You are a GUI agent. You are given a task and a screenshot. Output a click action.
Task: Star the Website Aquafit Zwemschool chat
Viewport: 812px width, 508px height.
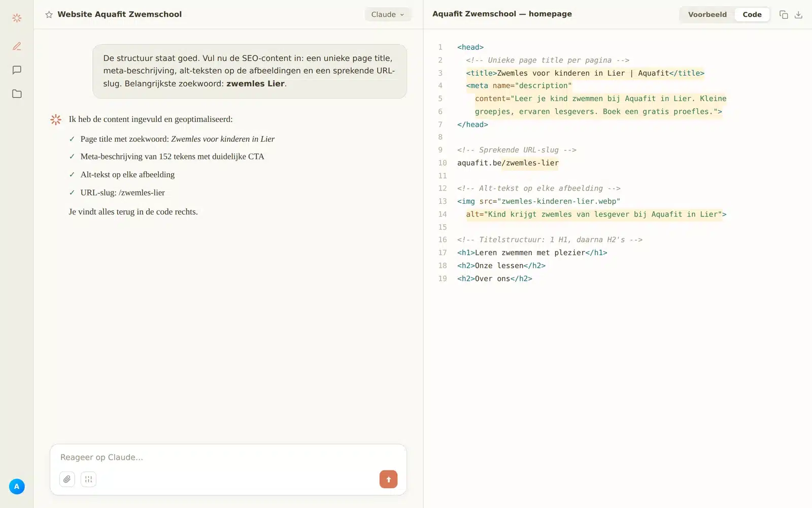click(x=49, y=15)
